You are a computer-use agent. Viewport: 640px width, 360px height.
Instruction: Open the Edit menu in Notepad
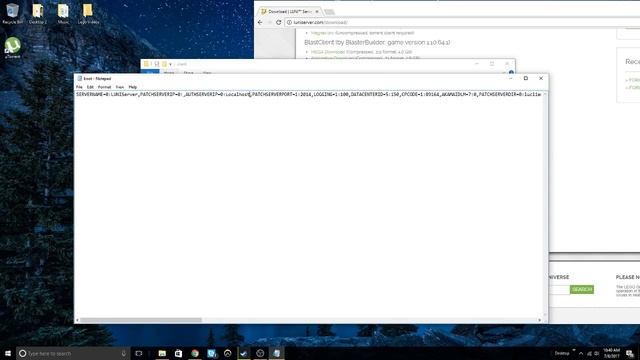point(90,87)
